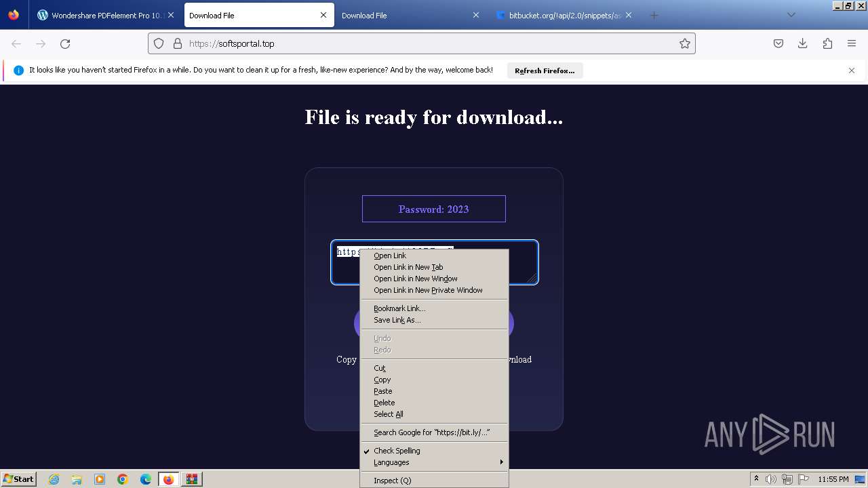This screenshot has width=868, height=488.
Task: Open the media player taskbar icon
Action: point(100,479)
